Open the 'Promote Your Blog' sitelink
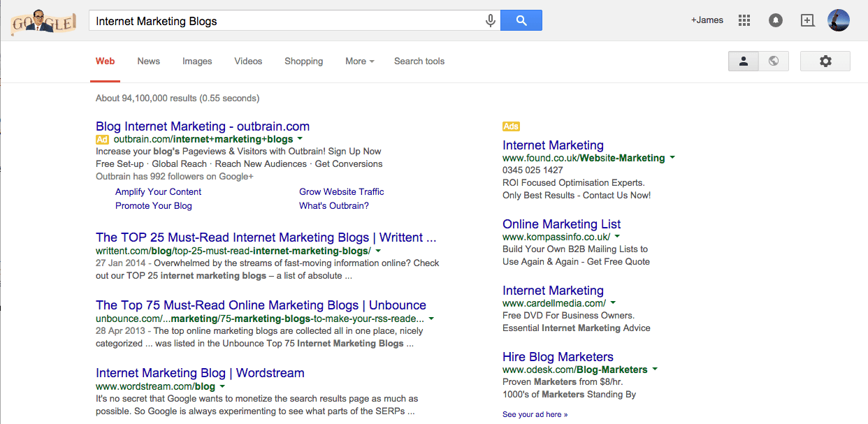 154,205
